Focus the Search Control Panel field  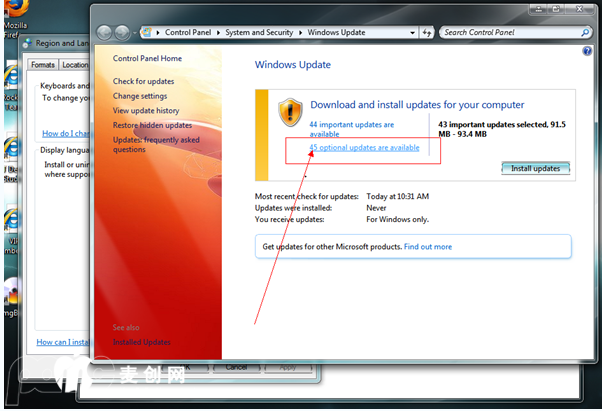click(508, 33)
